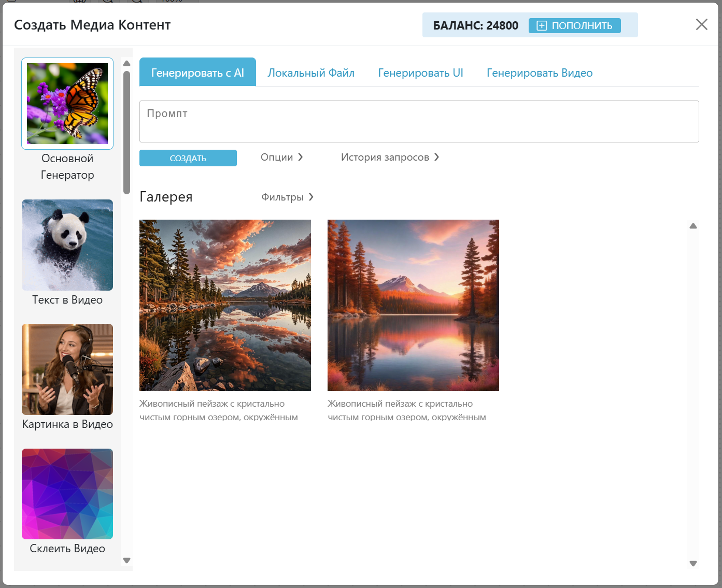Image resolution: width=722 pixels, height=588 pixels.
Task: Open the Генерировать Видео tab
Action: pos(539,73)
